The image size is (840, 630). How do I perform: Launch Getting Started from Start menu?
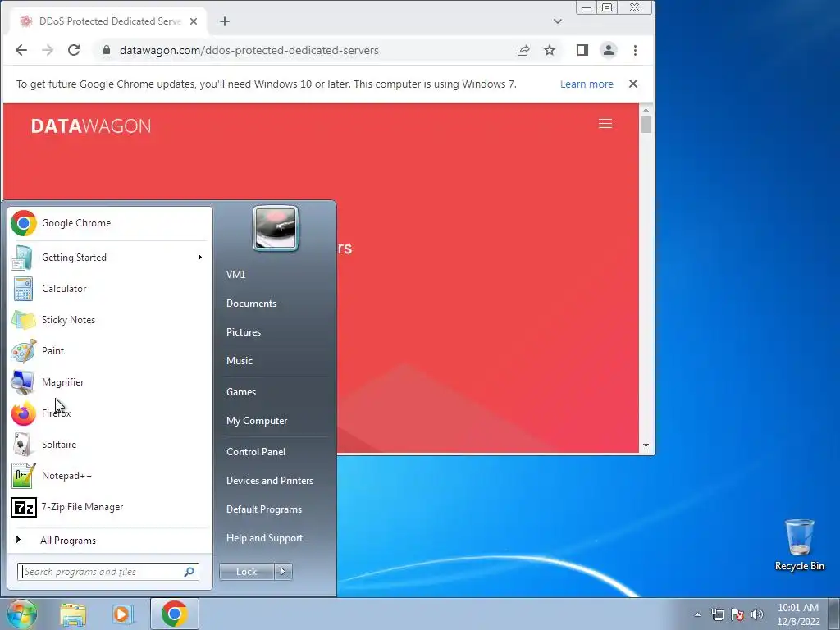[110, 257]
